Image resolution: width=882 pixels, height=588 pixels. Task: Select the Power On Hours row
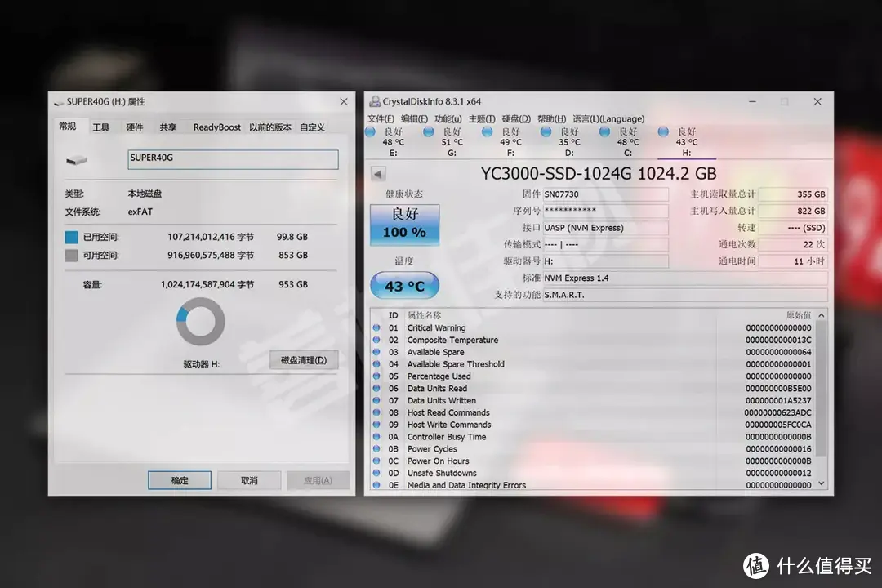(593, 461)
